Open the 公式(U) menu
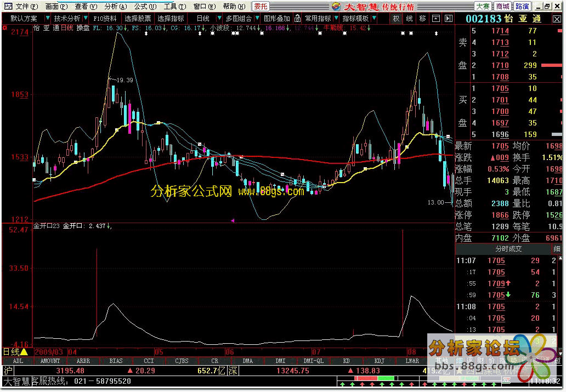 (145, 7)
